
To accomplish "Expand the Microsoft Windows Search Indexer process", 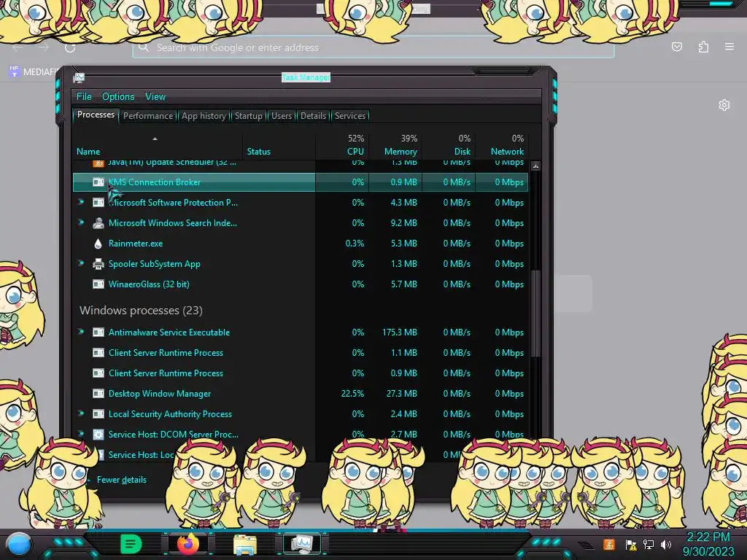I will (x=82, y=222).
